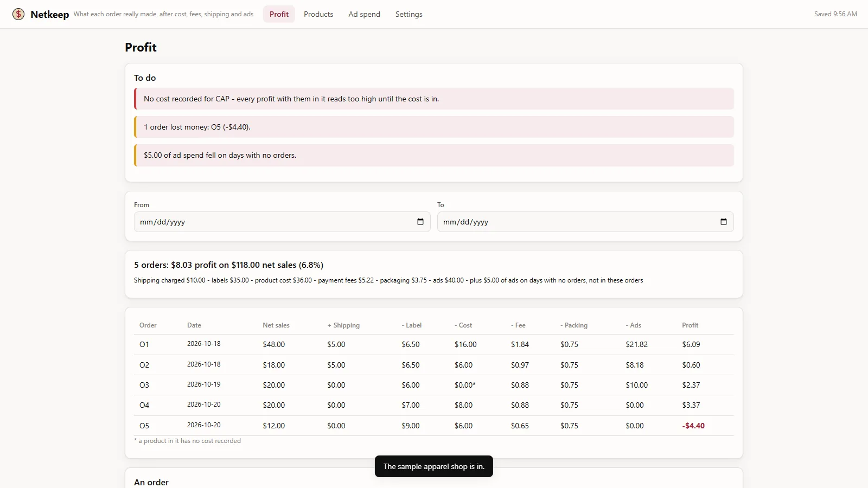This screenshot has height=488, width=868.
Task: Go to the Ad spend tab
Action: [364, 14]
